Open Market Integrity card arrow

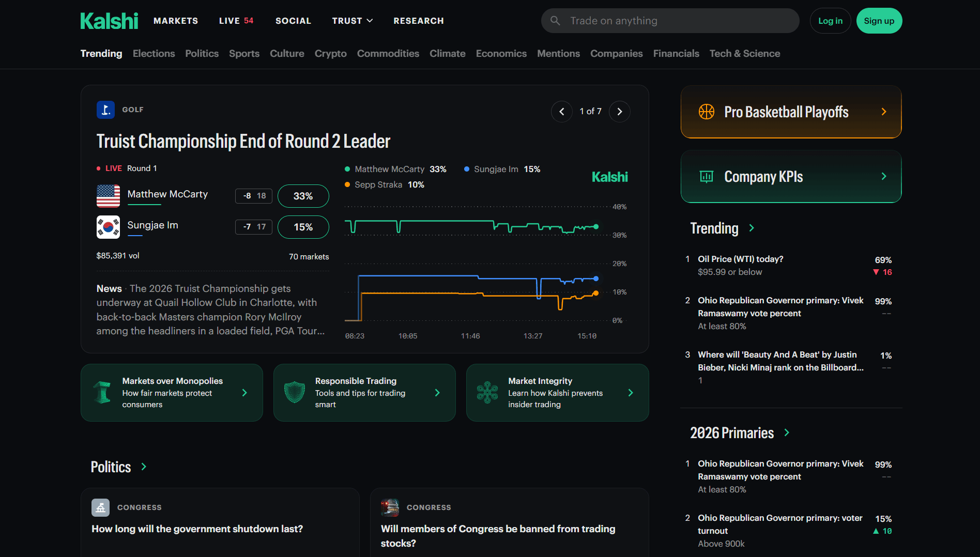[631, 393]
